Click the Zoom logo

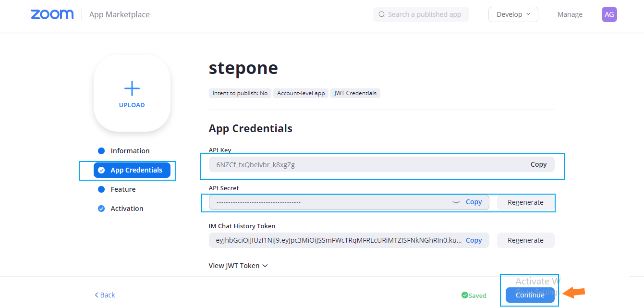click(52, 14)
